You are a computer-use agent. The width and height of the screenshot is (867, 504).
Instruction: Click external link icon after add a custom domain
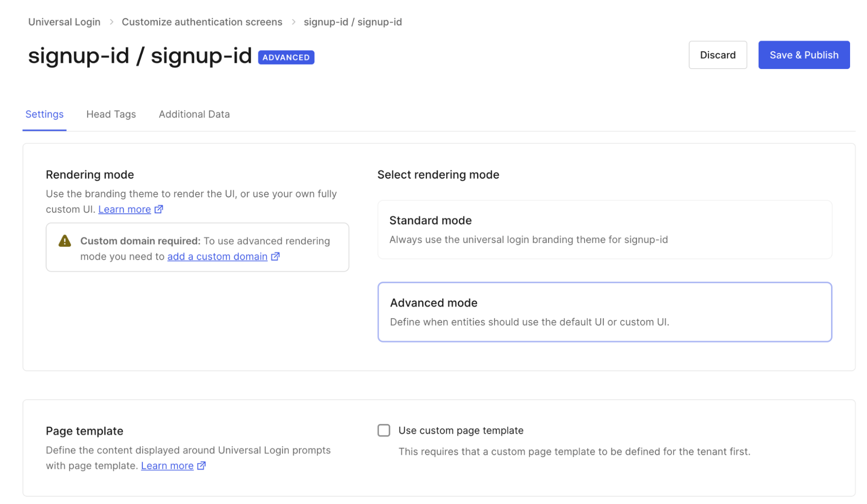point(275,256)
